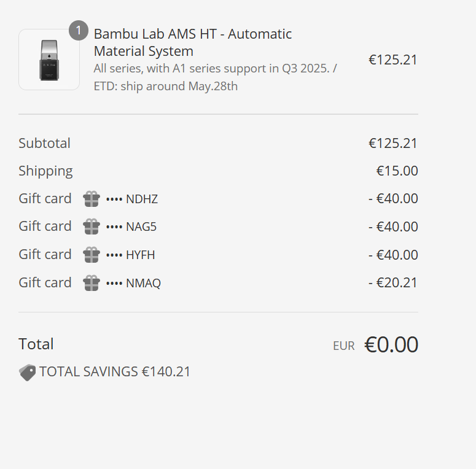Image resolution: width=476 pixels, height=469 pixels.
Task: Click the gift card code ending HYFH
Action: pyautogui.click(x=131, y=255)
